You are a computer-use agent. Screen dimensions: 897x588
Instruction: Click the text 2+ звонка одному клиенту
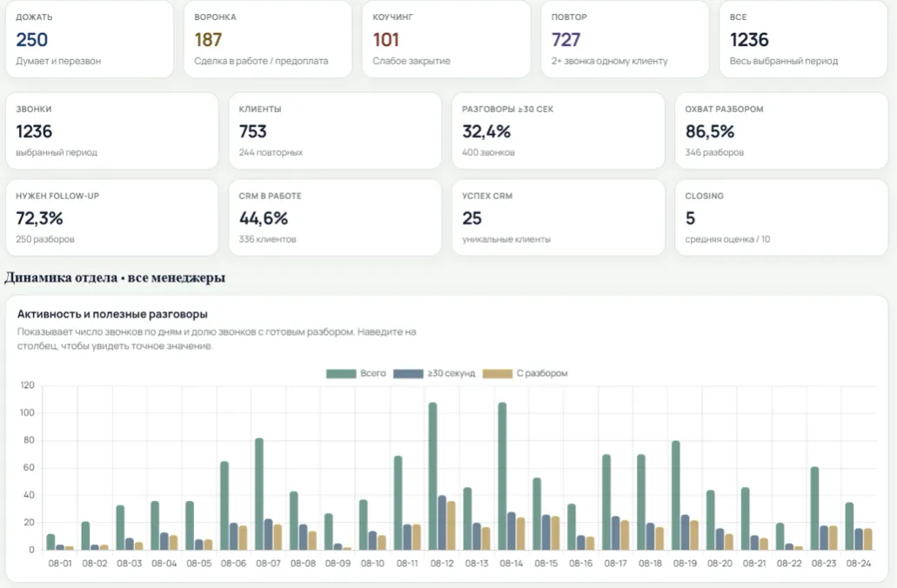[x=609, y=61]
